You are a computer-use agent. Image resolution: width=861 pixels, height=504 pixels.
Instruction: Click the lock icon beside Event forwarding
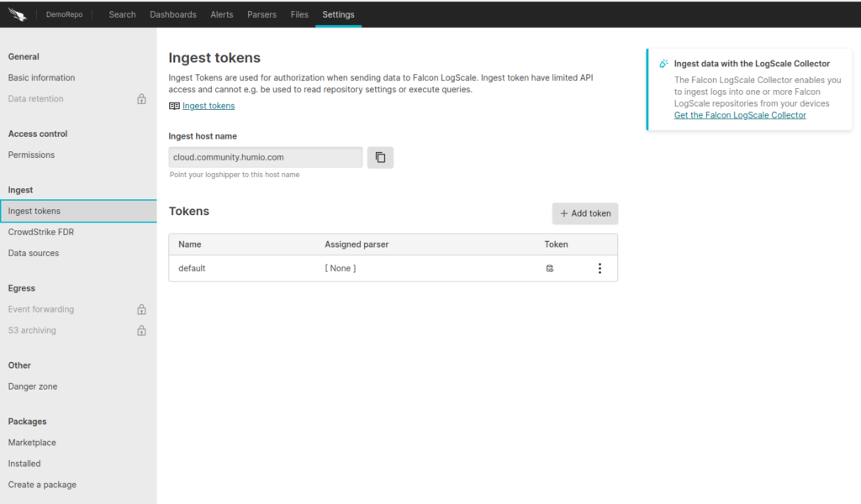tap(141, 309)
